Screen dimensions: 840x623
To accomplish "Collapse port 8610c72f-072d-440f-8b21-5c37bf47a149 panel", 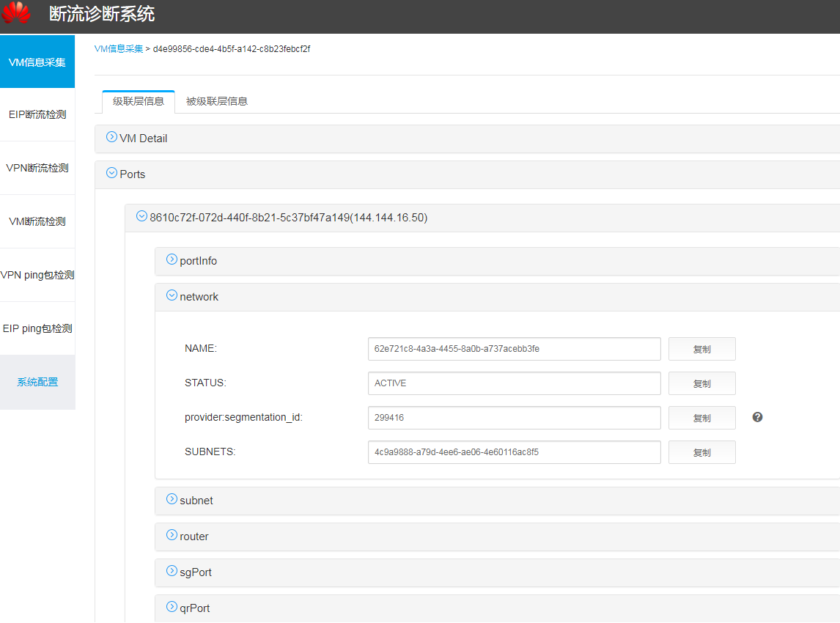I will [x=141, y=216].
